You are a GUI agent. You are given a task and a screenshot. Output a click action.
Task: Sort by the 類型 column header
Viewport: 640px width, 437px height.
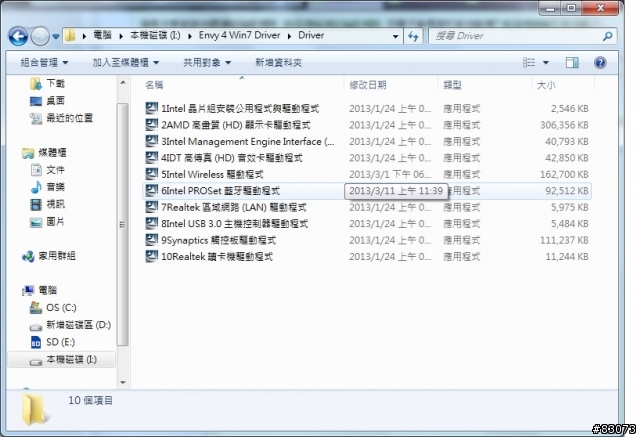point(452,85)
